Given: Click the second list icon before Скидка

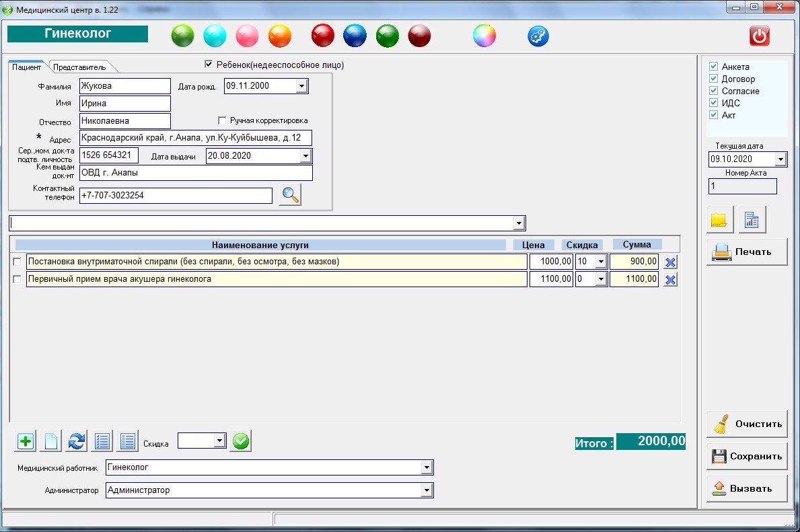Looking at the screenshot, I should [128, 441].
